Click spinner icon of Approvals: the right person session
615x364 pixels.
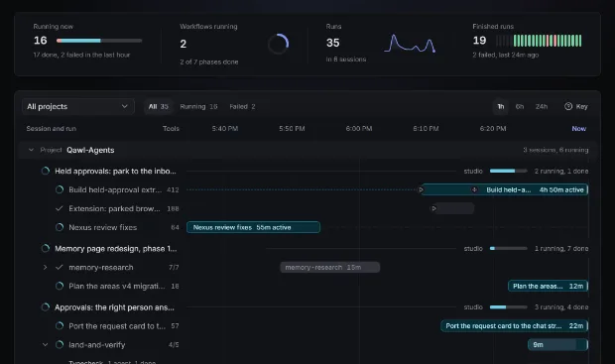(46, 307)
